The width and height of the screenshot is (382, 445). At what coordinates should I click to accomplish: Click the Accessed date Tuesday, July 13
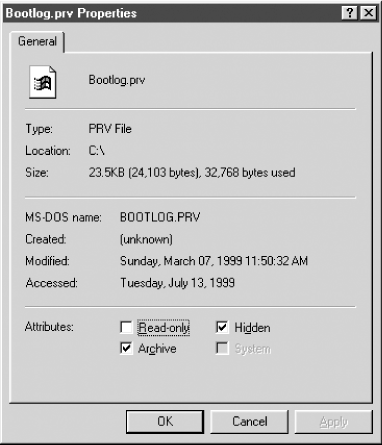click(x=177, y=283)
